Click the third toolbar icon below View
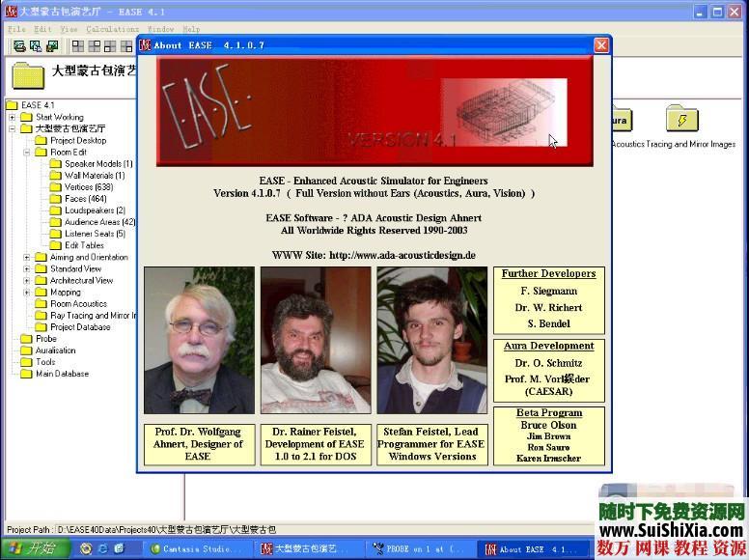 (111, 45)
